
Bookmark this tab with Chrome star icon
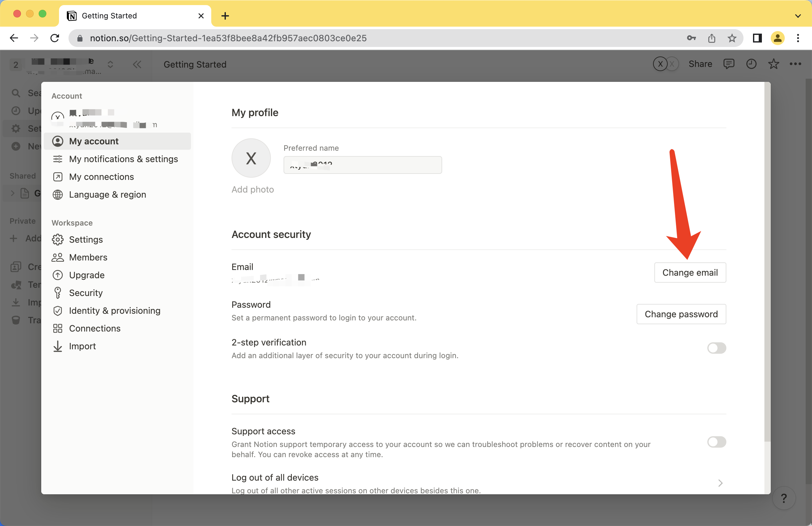click(x=732, y=38)
